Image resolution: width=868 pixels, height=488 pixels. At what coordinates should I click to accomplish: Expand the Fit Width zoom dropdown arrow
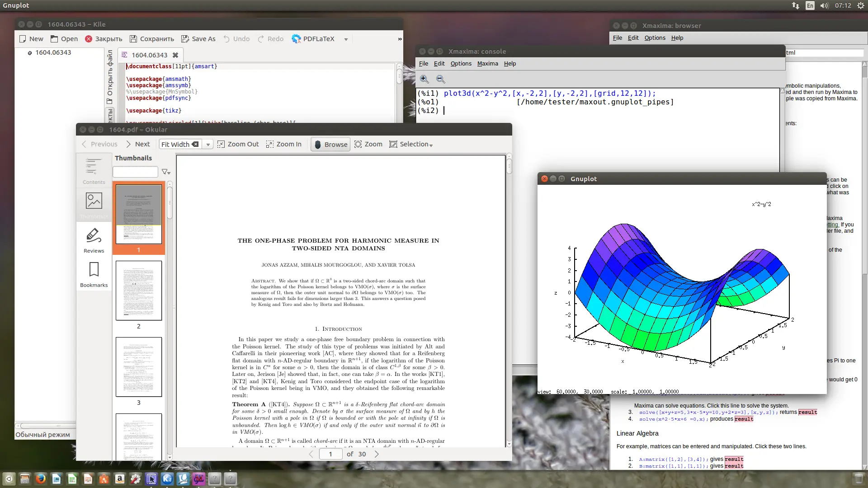tap(208, 145)
